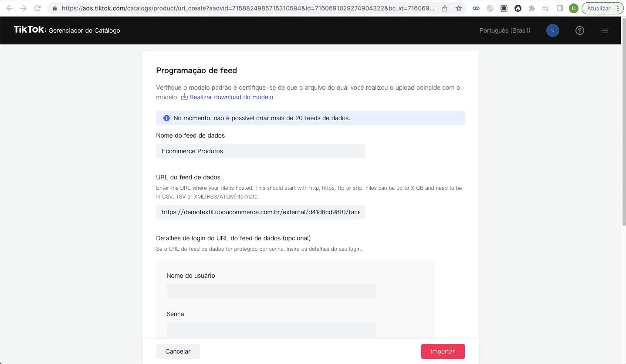Viewport: 626px width, 364px height.
Task: Toggle the browser side panel
Action: point(560,8)
